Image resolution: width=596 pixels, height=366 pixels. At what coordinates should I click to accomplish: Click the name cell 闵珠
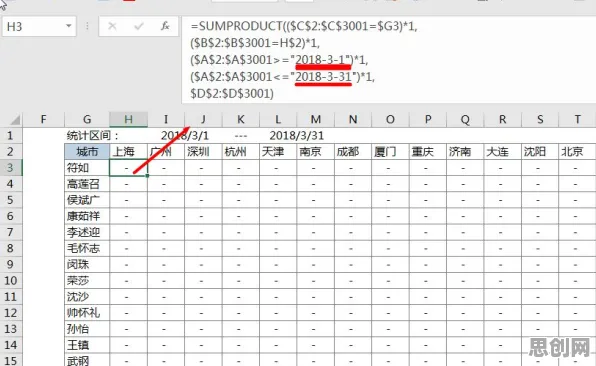(87, 265)
